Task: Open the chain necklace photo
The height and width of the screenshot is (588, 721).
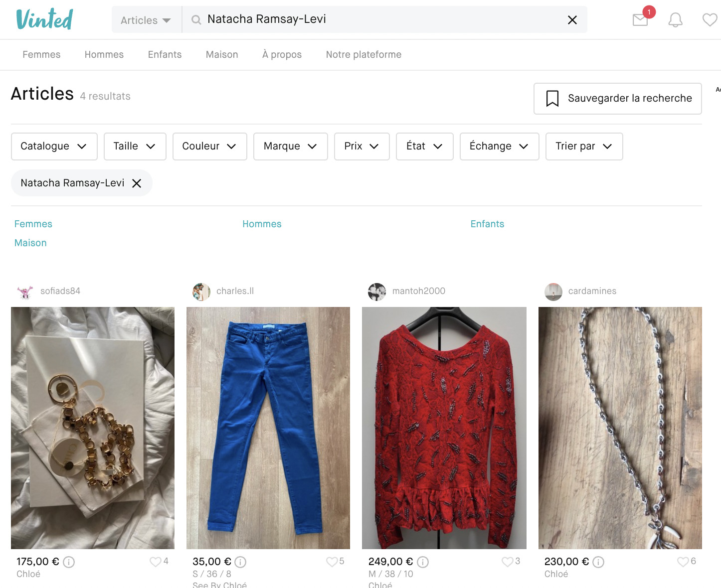Action: point(620,428)
